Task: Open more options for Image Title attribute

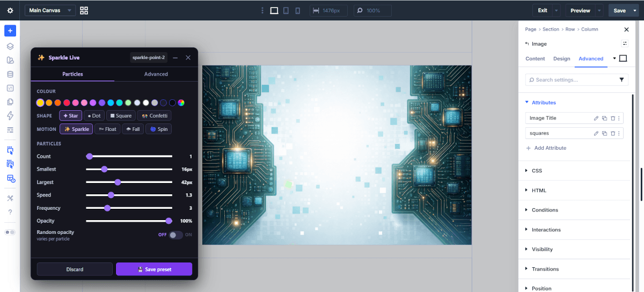Action: 619,118
